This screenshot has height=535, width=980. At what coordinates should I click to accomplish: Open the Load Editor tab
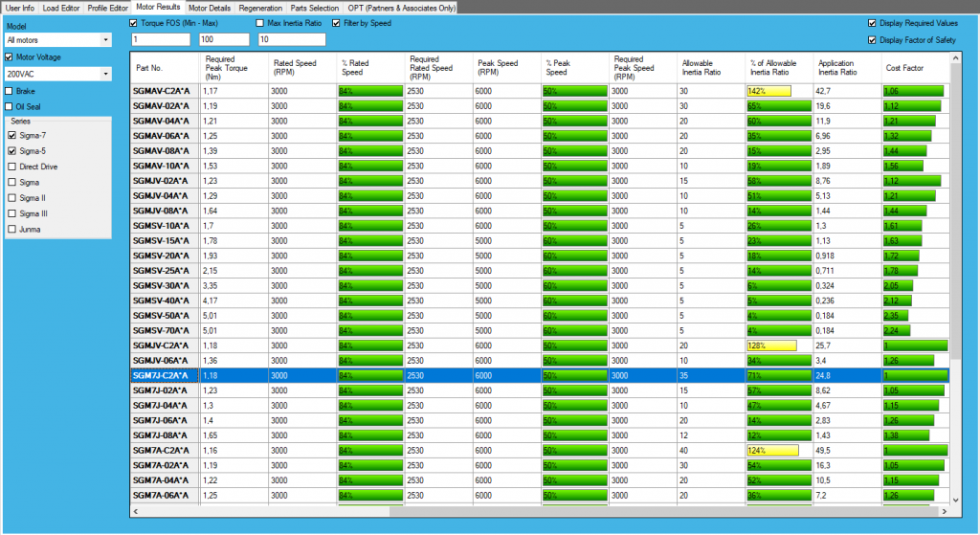coord(60,8)
